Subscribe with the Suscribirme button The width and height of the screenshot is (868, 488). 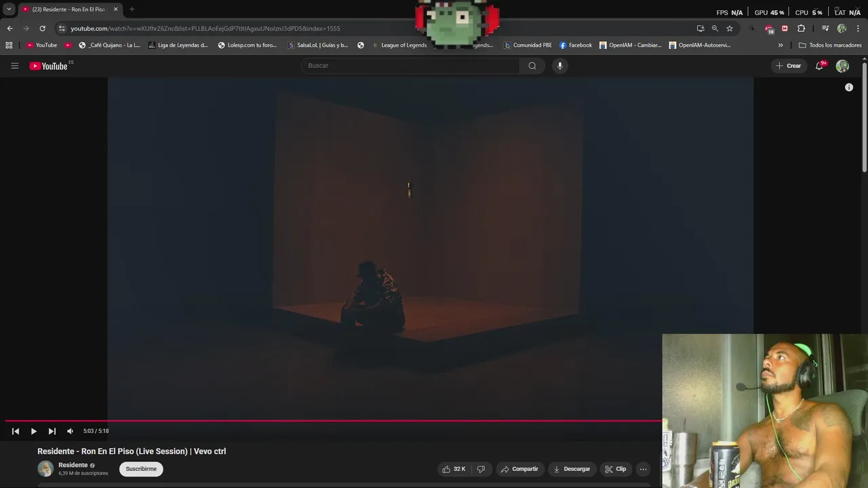pos(141,469)
